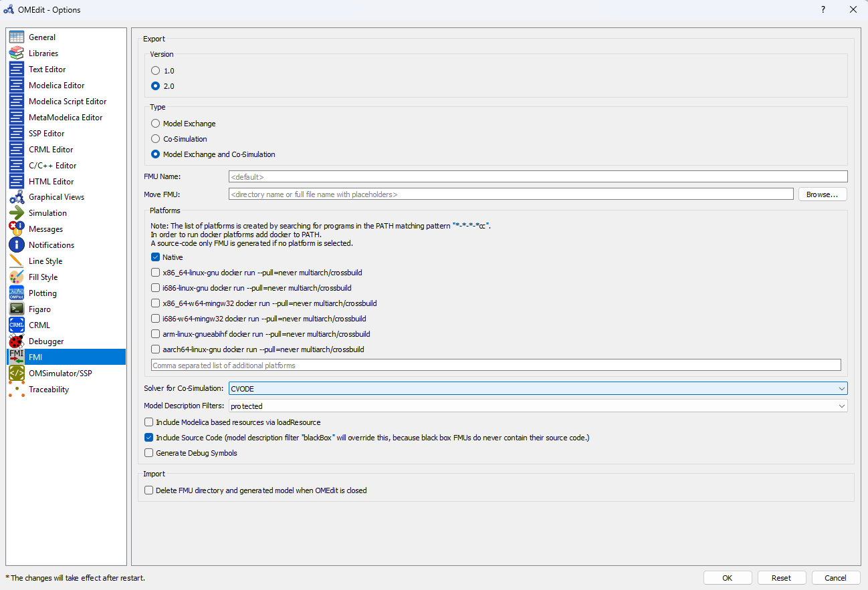This screenshot has height=590, width=868.
Task: Click the Modelica Editor icon
Action: click(17, 86)
